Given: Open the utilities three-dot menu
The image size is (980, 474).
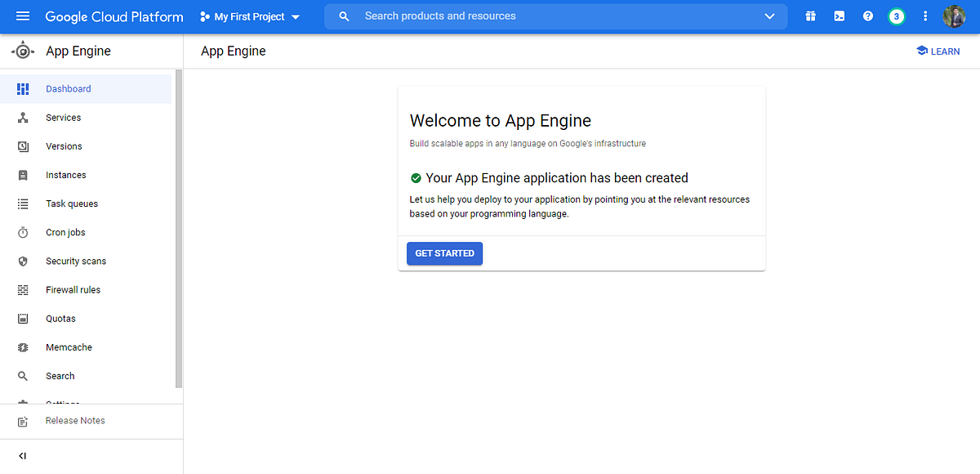Looking at the screenshot, I should tap(924, 16).
